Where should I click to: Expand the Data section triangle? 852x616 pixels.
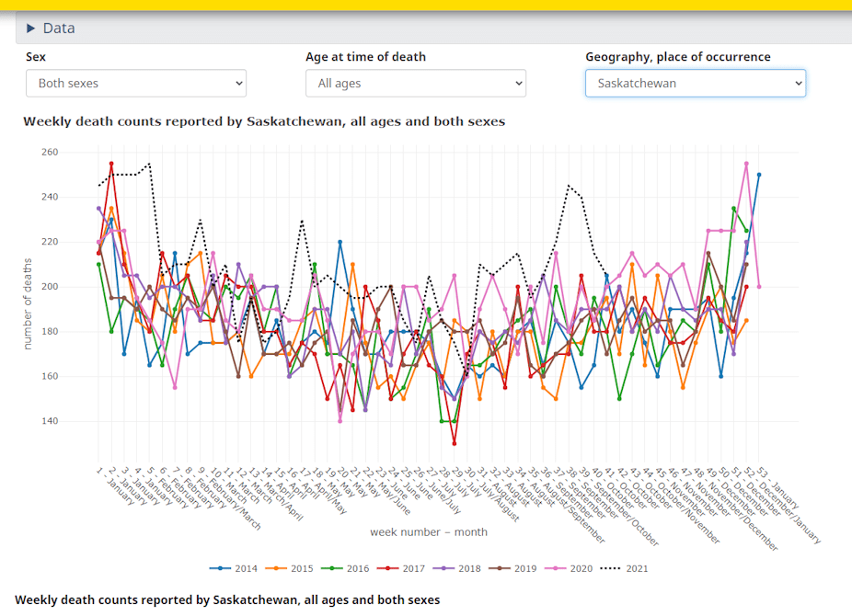point(30,29)
